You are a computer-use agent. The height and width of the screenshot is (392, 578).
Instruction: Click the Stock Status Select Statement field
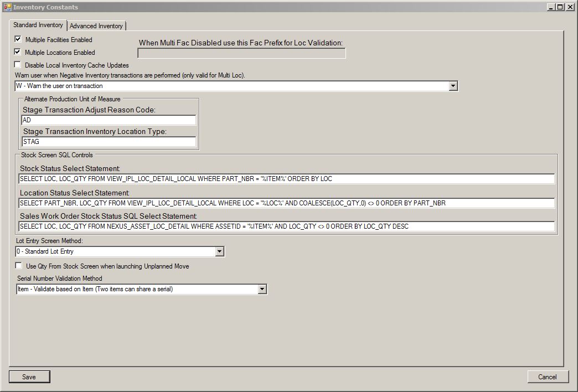click(x=286, y=179)
